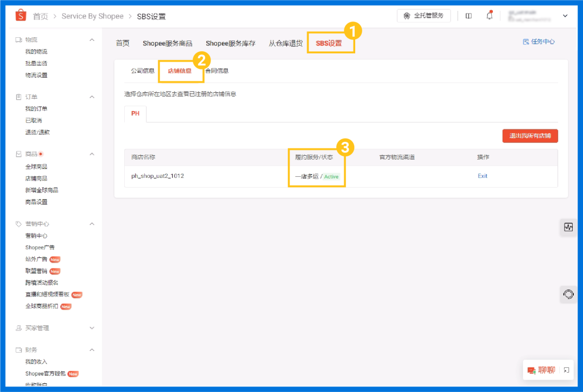The image size is (583, 392).
Task: Go to 首页 via the breadcrumb
Action: coord(41,16)
